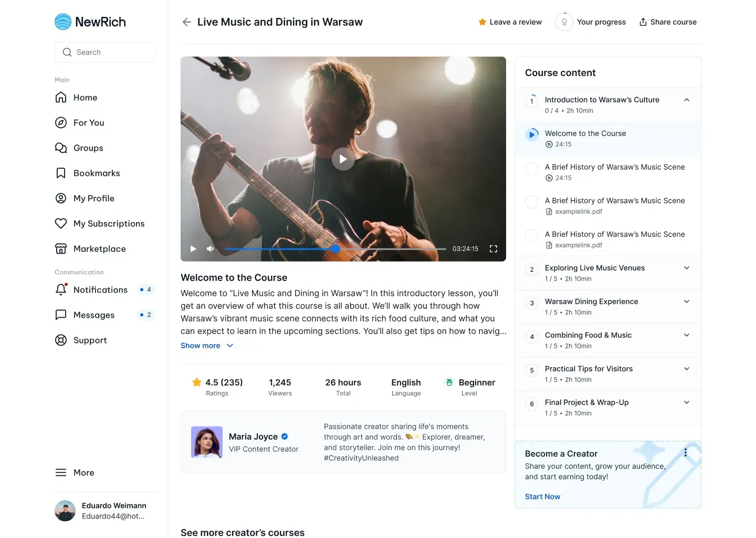Open the For You page
This screenshot has width=756, height=538.
point(89,122)
